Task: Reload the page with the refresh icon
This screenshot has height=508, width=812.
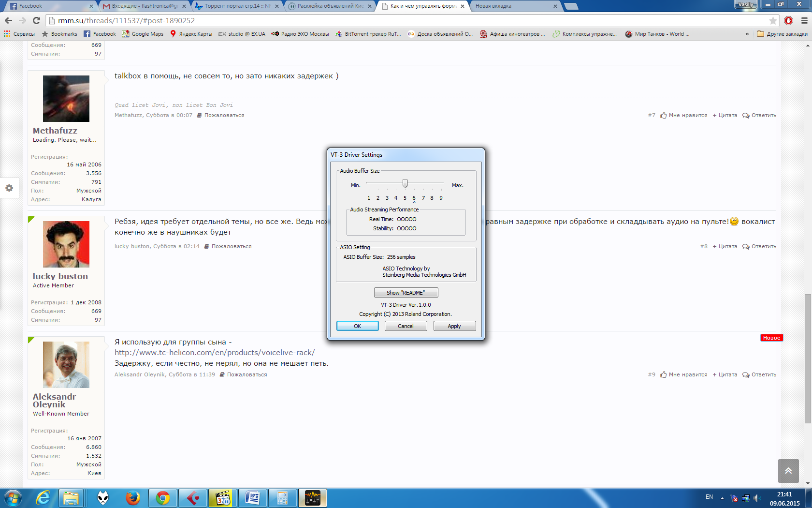Action: tap(36, 20)
